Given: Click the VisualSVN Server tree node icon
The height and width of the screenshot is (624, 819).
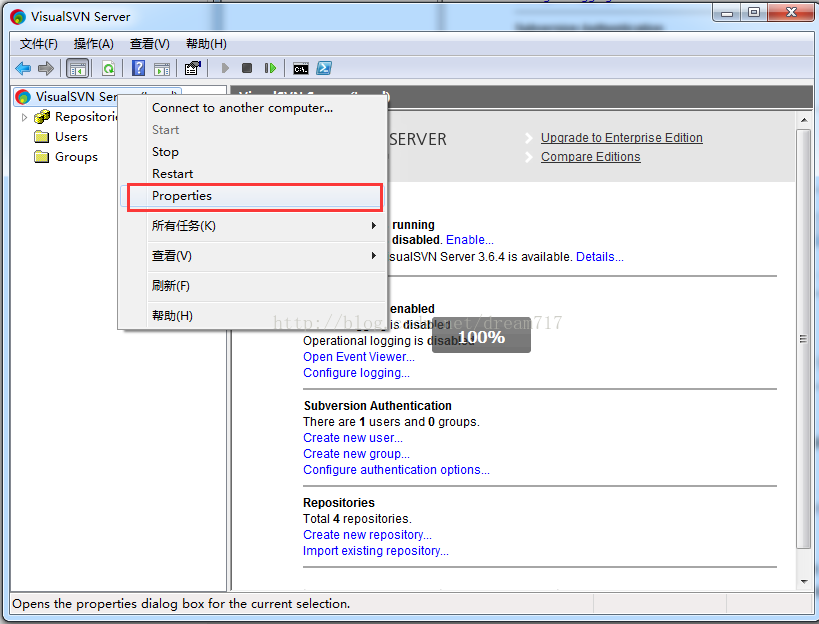Looking at the screenshot, I should coord(23,97).
